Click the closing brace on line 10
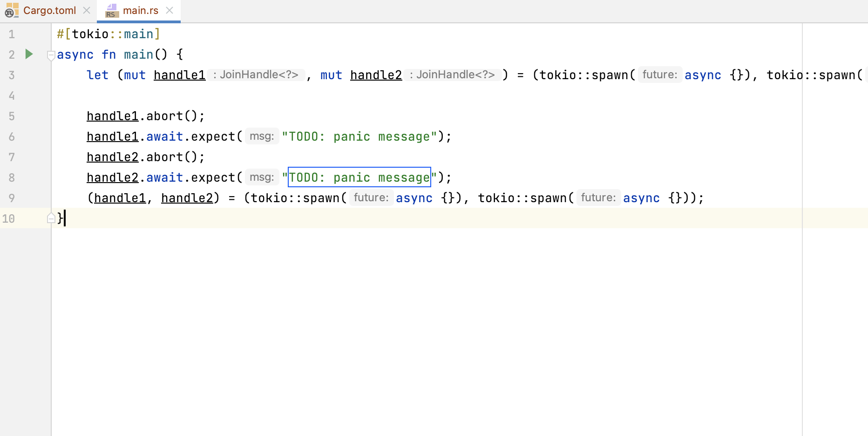 point(60,218)
